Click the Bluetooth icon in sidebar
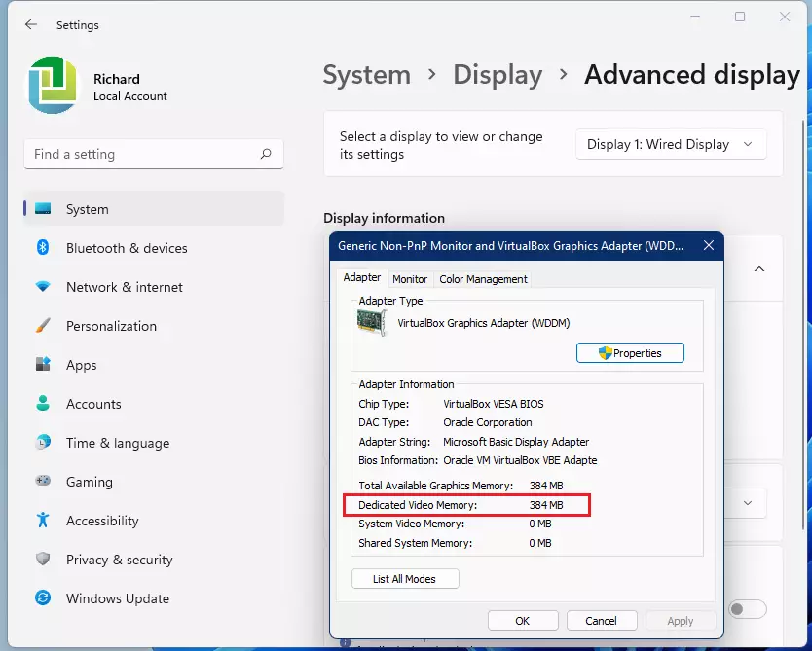Image resolution: width=812 pixels, height=651 pixels. [x=43, y=247]
